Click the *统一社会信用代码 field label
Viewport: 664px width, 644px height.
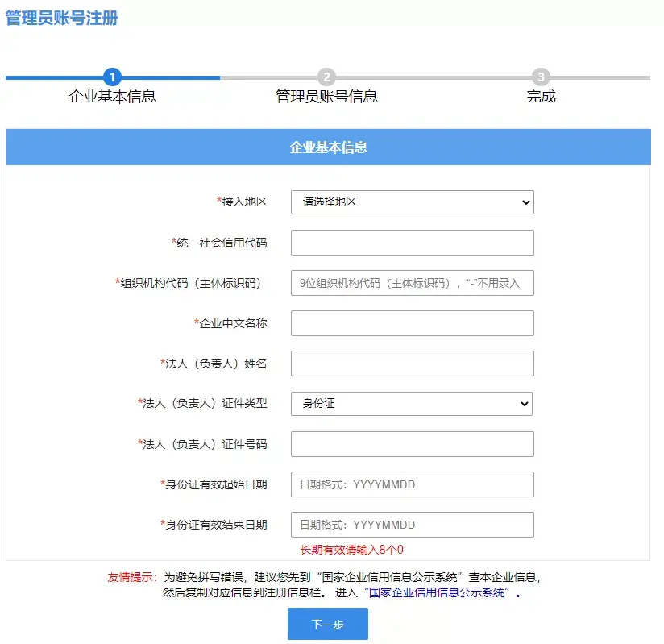point(219,243)
